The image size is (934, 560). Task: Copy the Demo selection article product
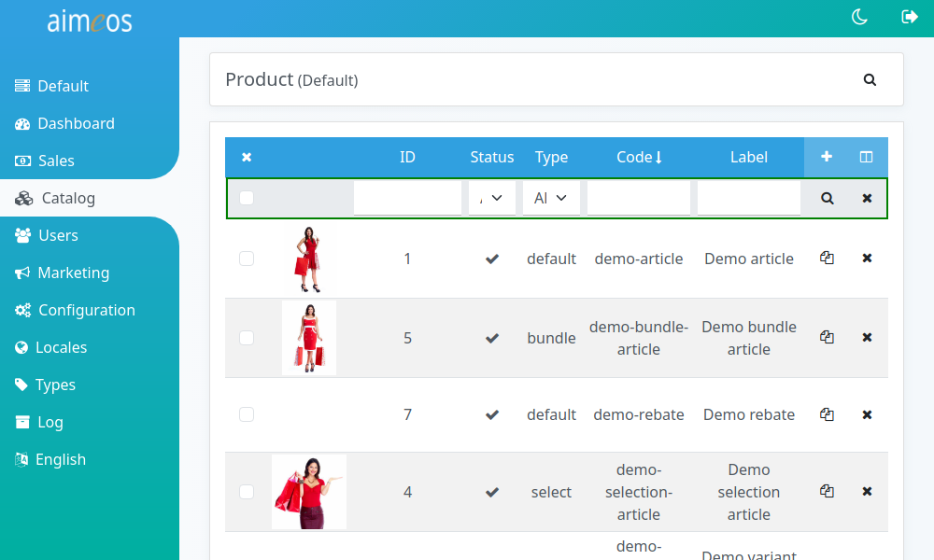(x=827, y=491)
